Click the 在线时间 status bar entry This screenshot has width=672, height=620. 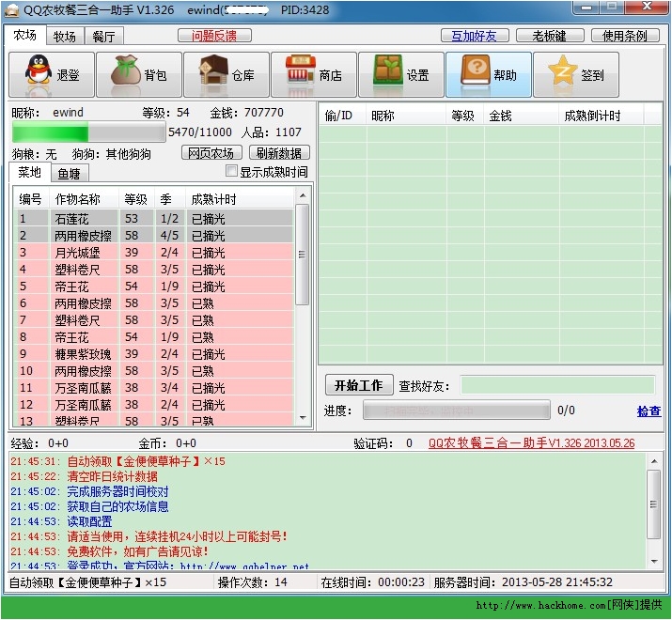(372, 582)
